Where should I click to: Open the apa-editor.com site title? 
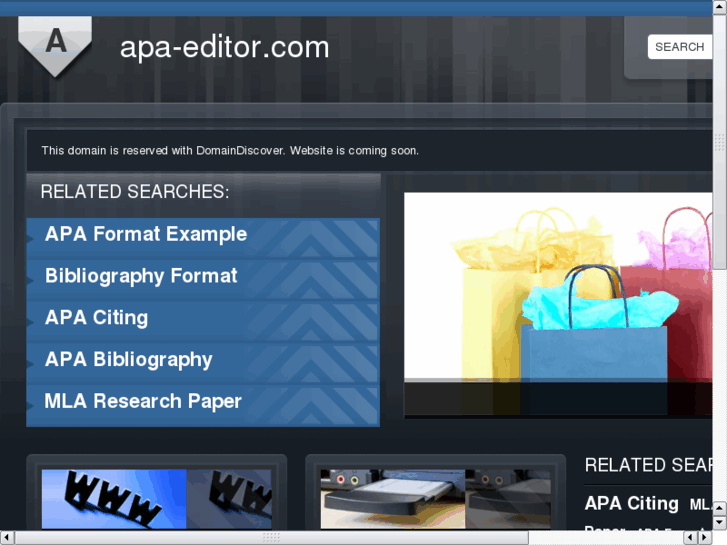pyautogui.click(x=224, y=47)
